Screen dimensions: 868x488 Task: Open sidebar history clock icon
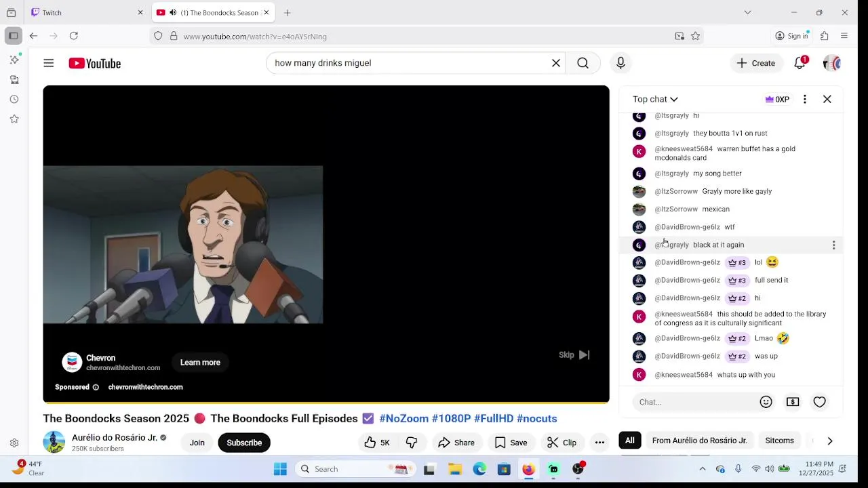[x=14, y=99]
